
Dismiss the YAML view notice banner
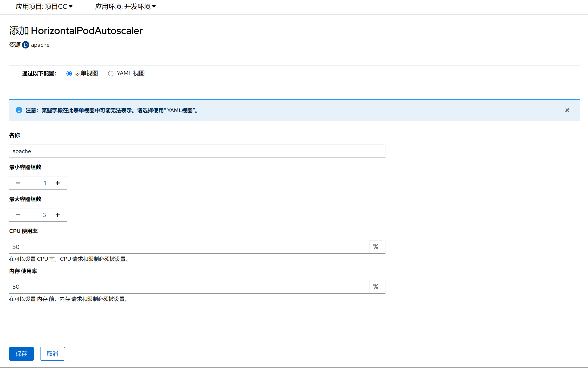tap(567, 110)
